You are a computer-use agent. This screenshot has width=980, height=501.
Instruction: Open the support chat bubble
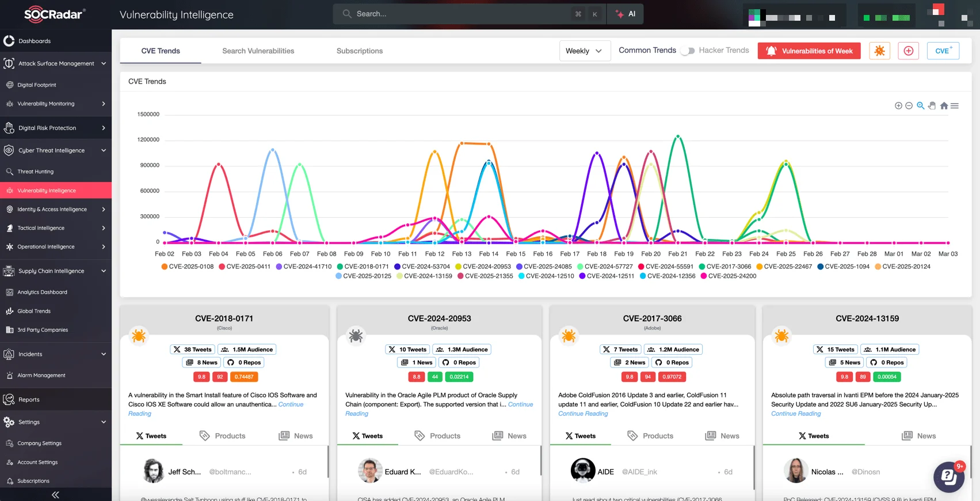pyautogui.click(x=948, y=476)
